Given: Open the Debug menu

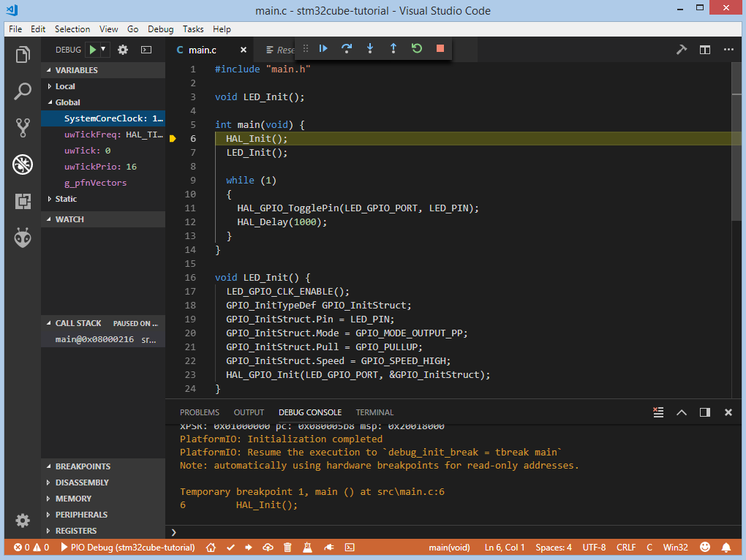Looking at the screenshot, I should tap(160, 29).
